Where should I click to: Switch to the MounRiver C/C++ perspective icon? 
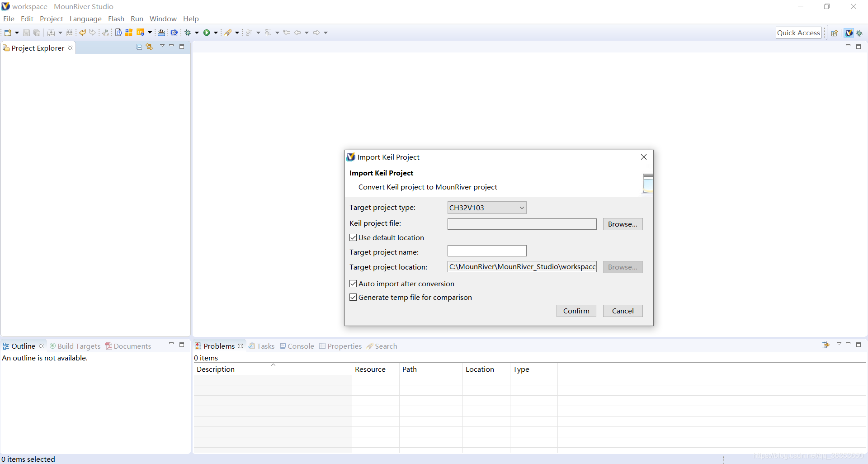tap(849, 33)
